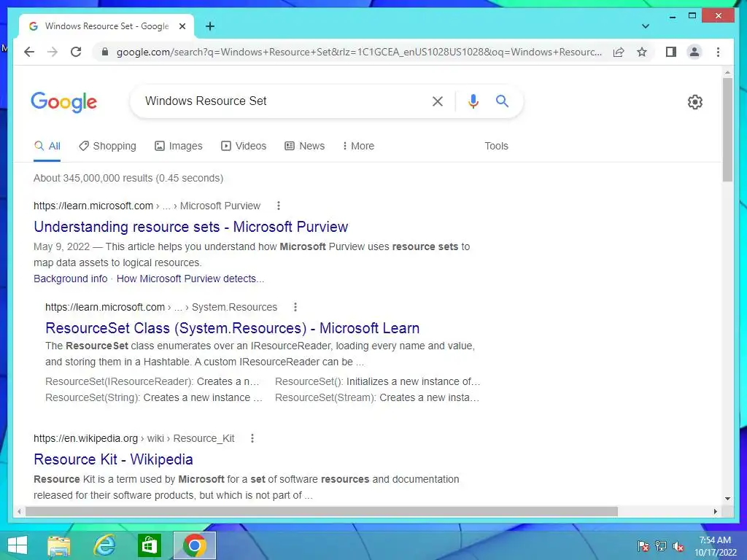Click the horizontal scrollbar left arrow
The image size is (747, 560).
19,511
